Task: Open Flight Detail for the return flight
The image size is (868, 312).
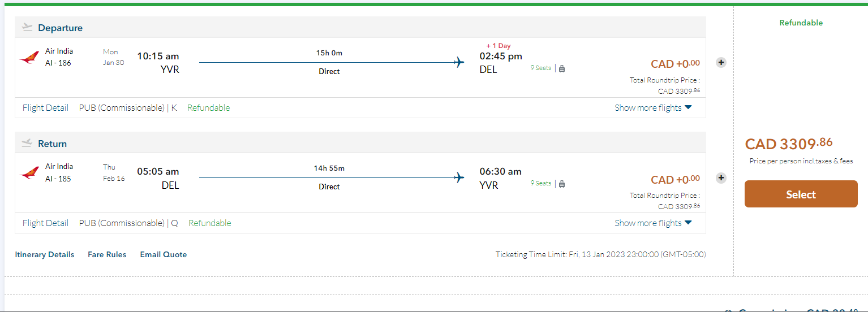Action: [45, 223]
